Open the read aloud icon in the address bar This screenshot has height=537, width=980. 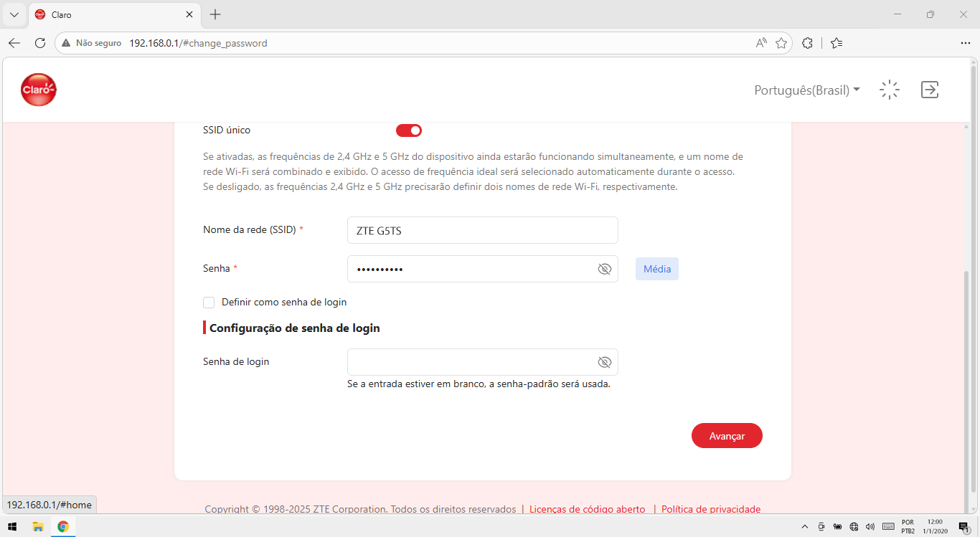click(761, 43)
